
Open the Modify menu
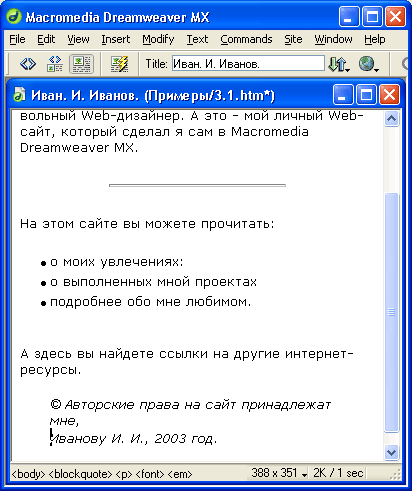click(x=158, y=39)
